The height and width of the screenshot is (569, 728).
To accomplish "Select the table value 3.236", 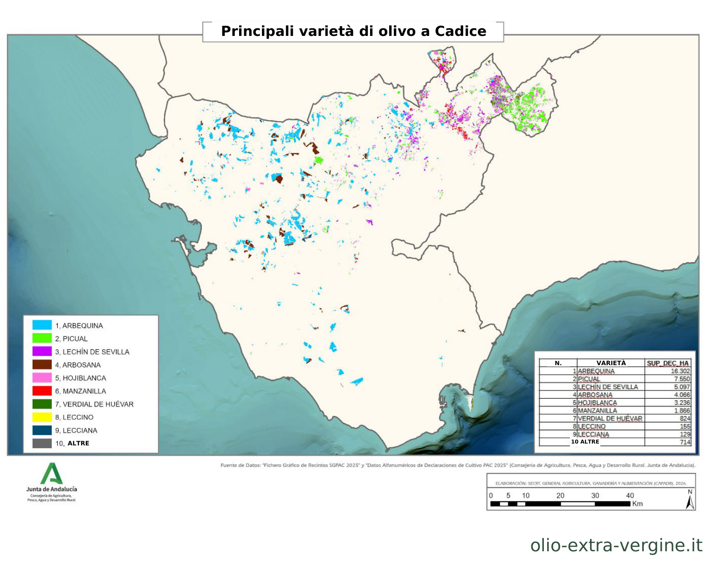I will point(682,403).
